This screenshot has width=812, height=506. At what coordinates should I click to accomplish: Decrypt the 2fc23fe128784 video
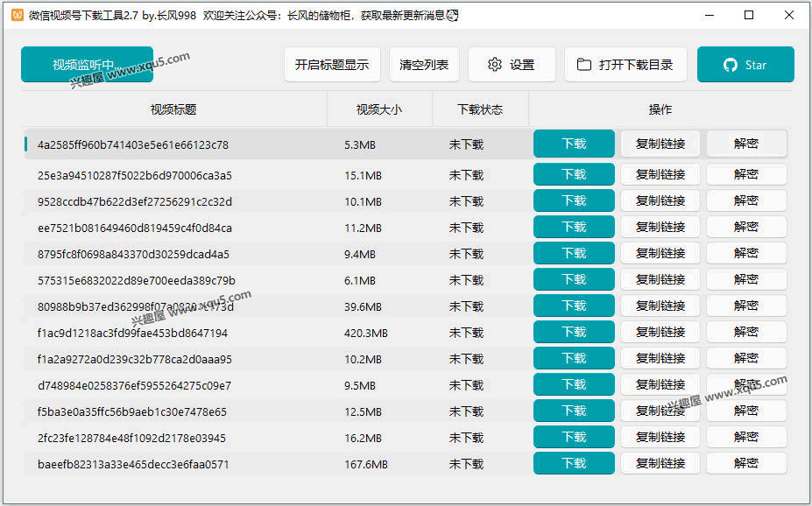pyautogui.click(x=746, y=438)
